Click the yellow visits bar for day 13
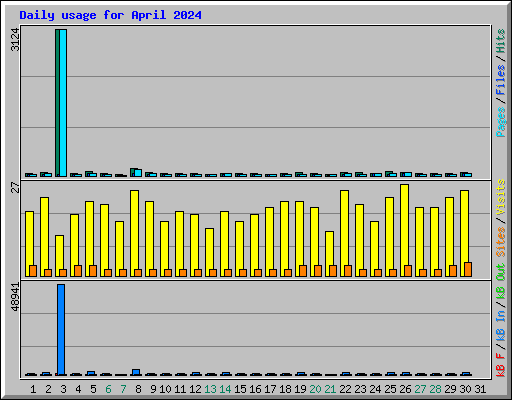The height and width of the screenshot is (400, 512). 209,252
